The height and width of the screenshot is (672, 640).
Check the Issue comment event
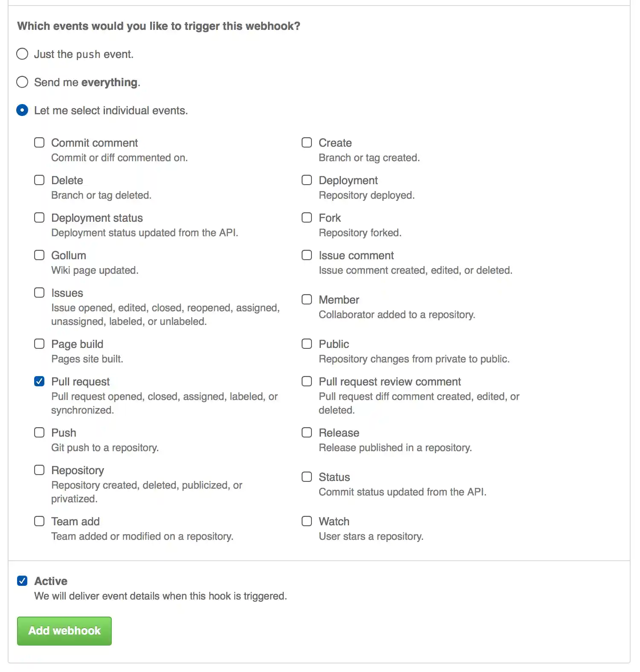(307, 255)
